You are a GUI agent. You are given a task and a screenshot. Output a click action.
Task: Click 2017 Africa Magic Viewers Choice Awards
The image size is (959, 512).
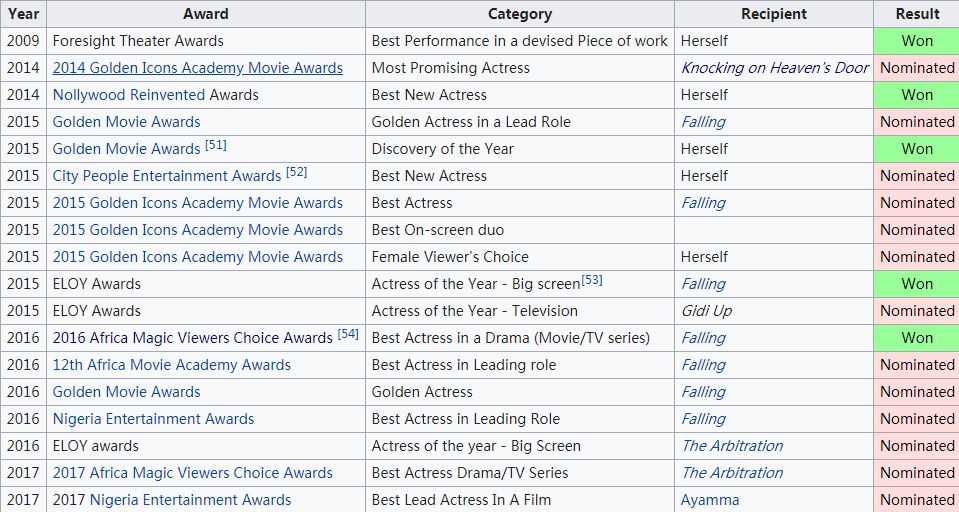click(192, 473)
